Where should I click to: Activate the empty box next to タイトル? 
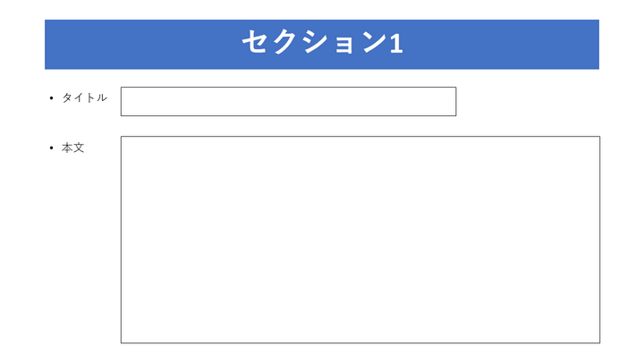click(x=288, y=101)
